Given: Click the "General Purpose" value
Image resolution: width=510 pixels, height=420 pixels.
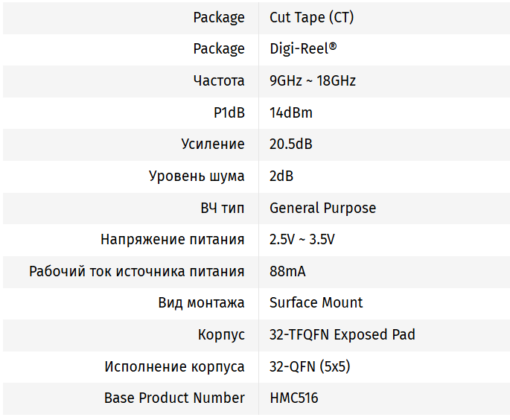Looking at the screenshot, I should (x=322, y=208).
